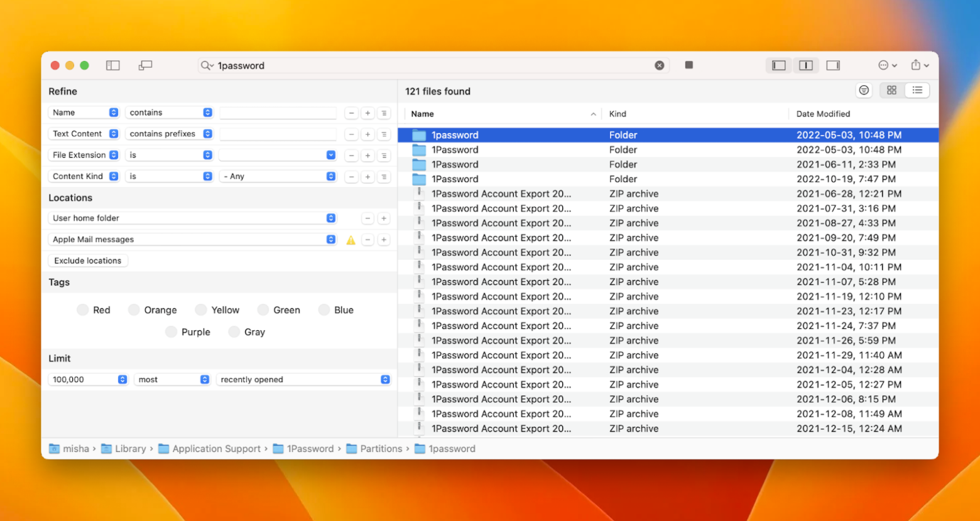Switch to grid view using its icon

[891, 90]
